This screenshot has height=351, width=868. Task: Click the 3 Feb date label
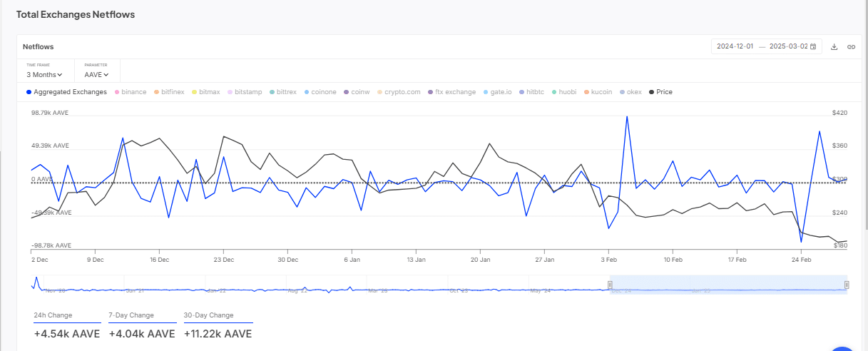click(608, 260)
